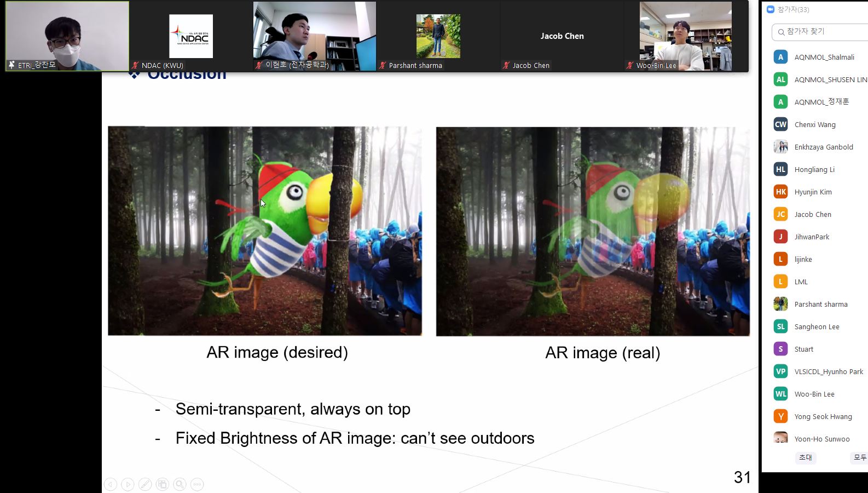Activate the slideshow zoom magnifier icon

(x=180, y=484)
